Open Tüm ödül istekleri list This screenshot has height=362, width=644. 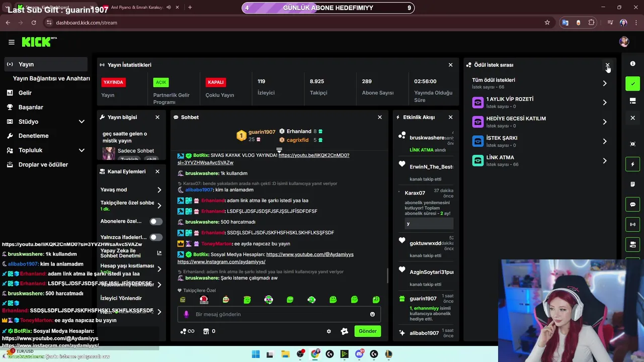(x=540, y=83)
